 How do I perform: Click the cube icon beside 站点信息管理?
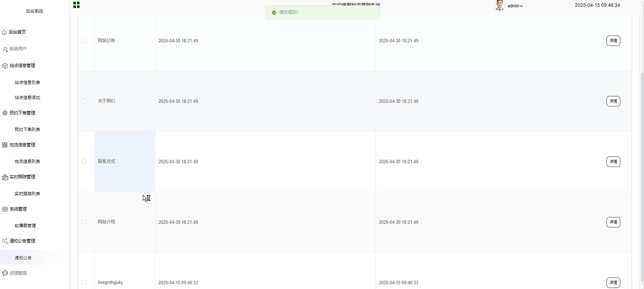pyautogui.click(x=5, y=66)
